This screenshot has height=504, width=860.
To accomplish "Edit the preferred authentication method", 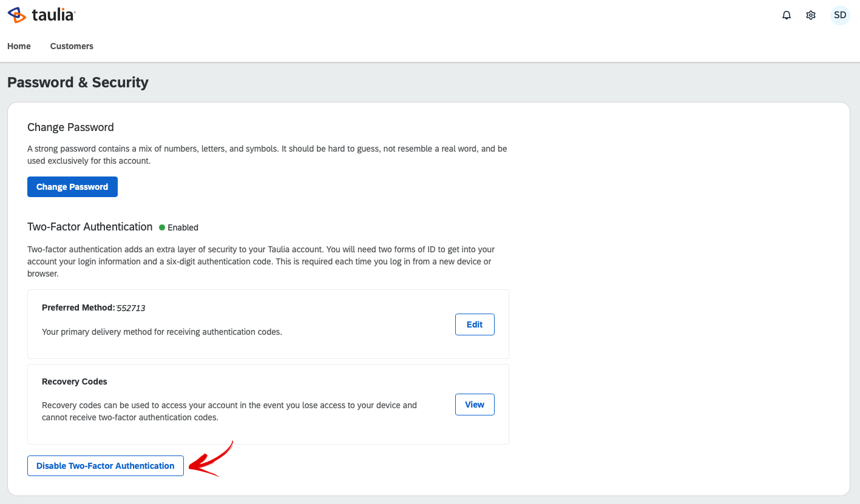I will (x=475, y=324).
